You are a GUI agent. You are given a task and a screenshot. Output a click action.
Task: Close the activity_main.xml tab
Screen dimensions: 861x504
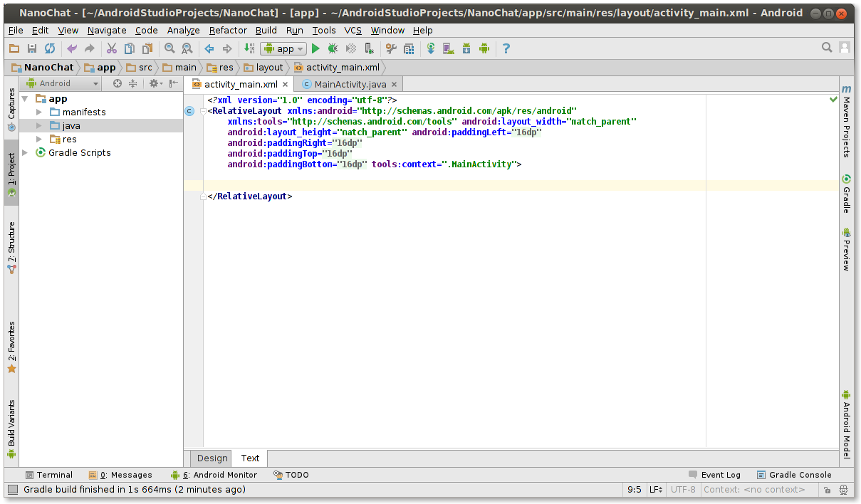pyautogui.click(x=286, y=85)
